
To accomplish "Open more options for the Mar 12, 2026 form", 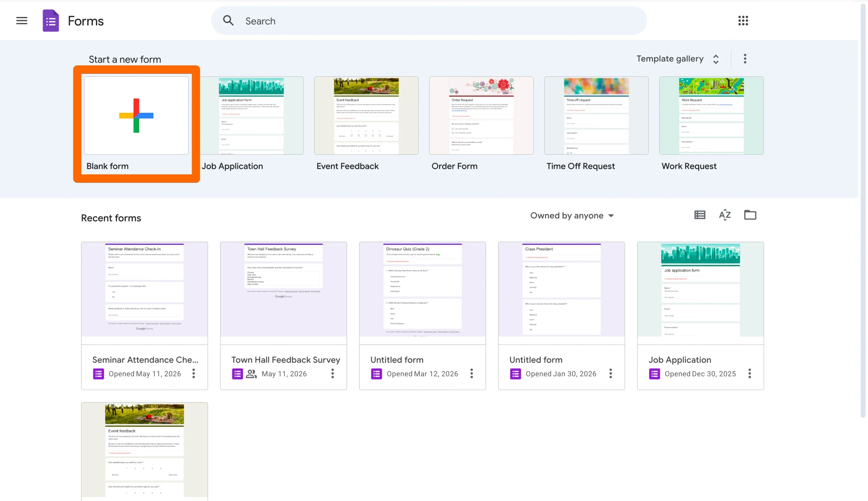I will point(472,374).
